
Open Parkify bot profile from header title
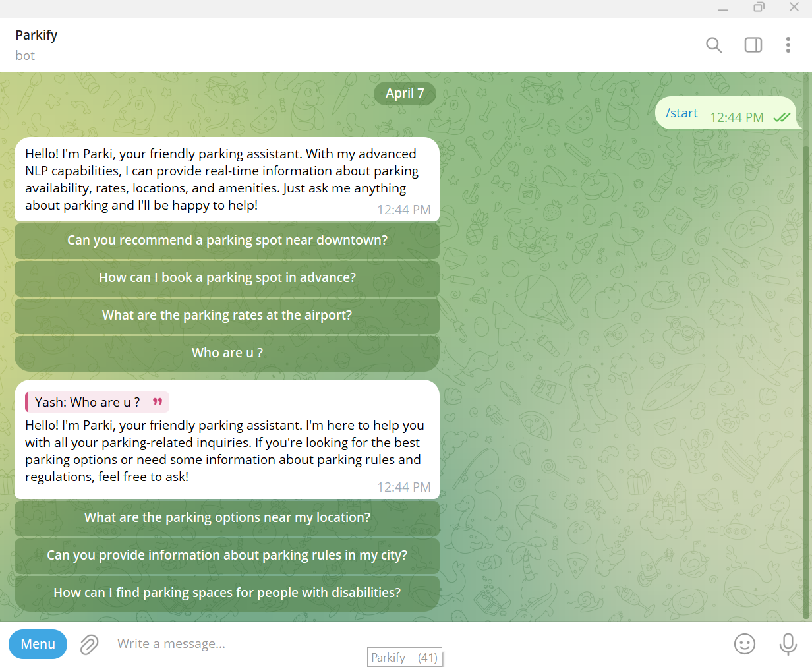coord(36,35)
